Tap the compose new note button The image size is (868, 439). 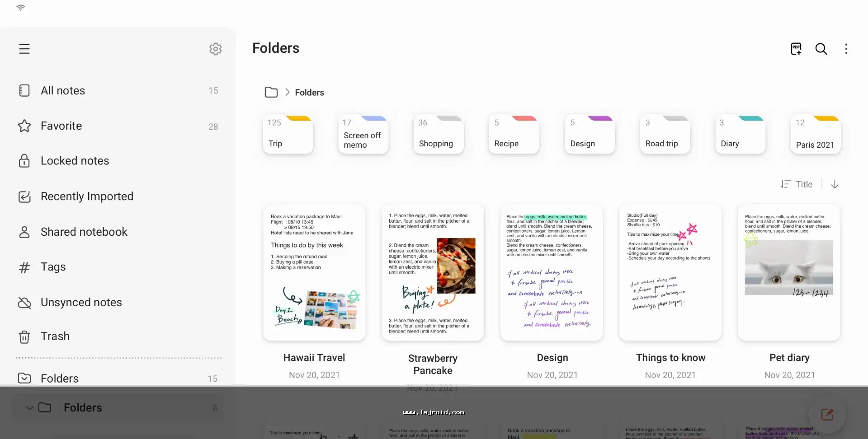point(827,414)
